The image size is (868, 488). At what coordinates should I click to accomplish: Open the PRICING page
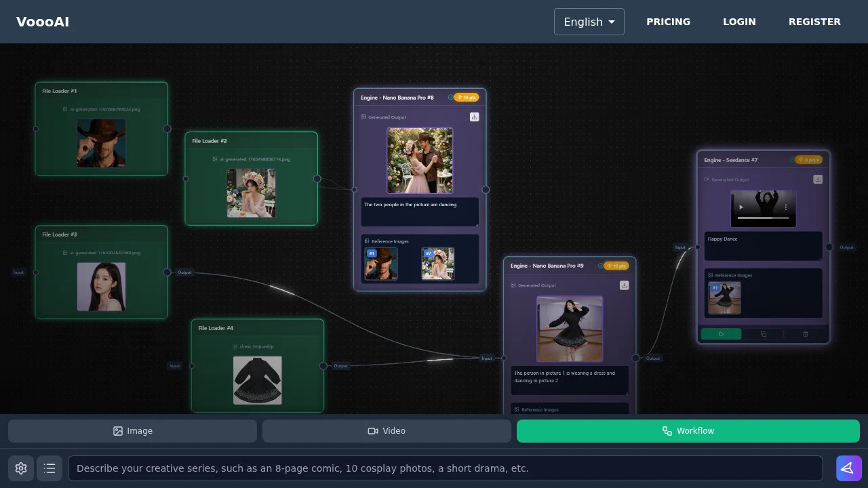668,22
